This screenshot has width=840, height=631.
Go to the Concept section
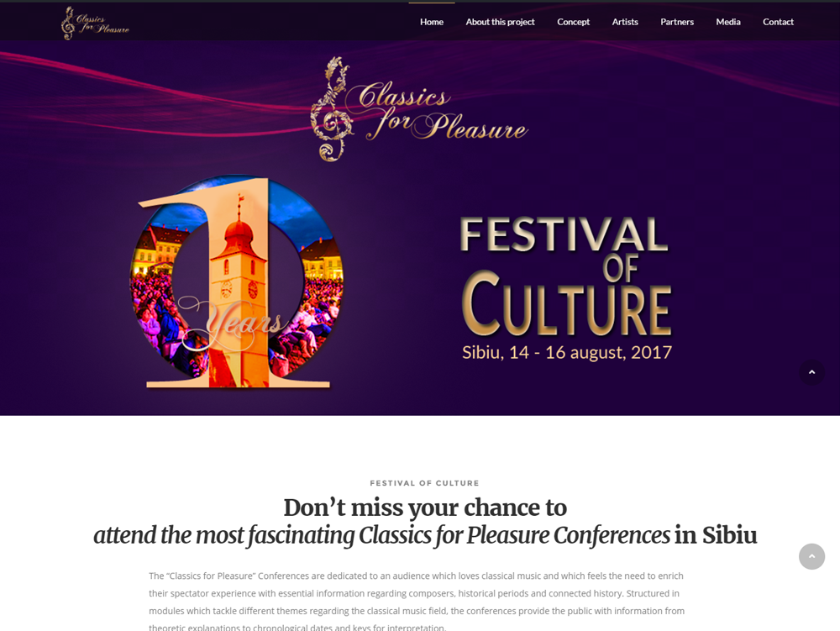(x=573, y=22)
